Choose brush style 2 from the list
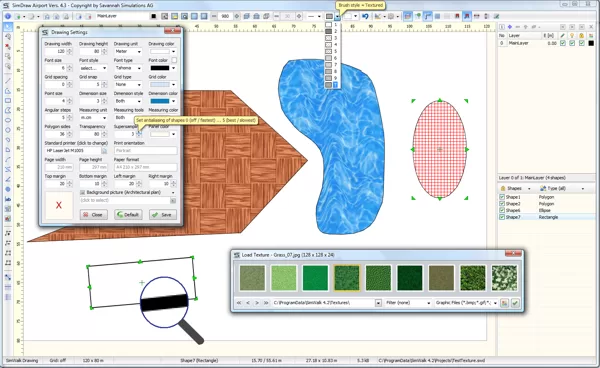The image size is (600, 368). (x=331, y=31)
